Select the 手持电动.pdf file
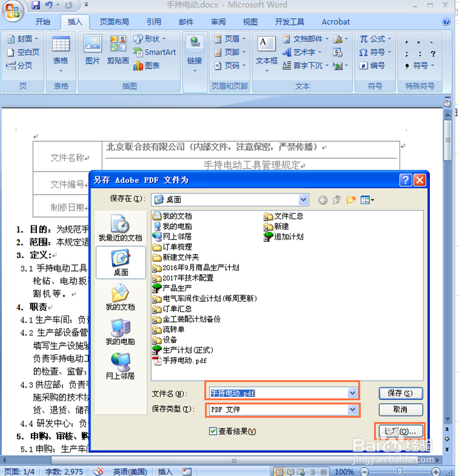The image size is (459, 476). click(x=180, y=360)
